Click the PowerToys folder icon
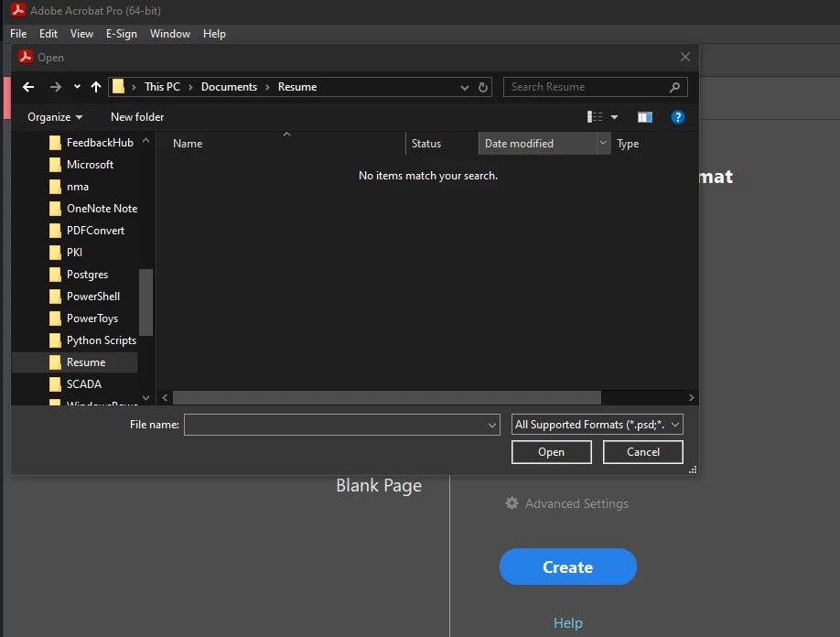 pyautogui.click(x=55, y=318)
